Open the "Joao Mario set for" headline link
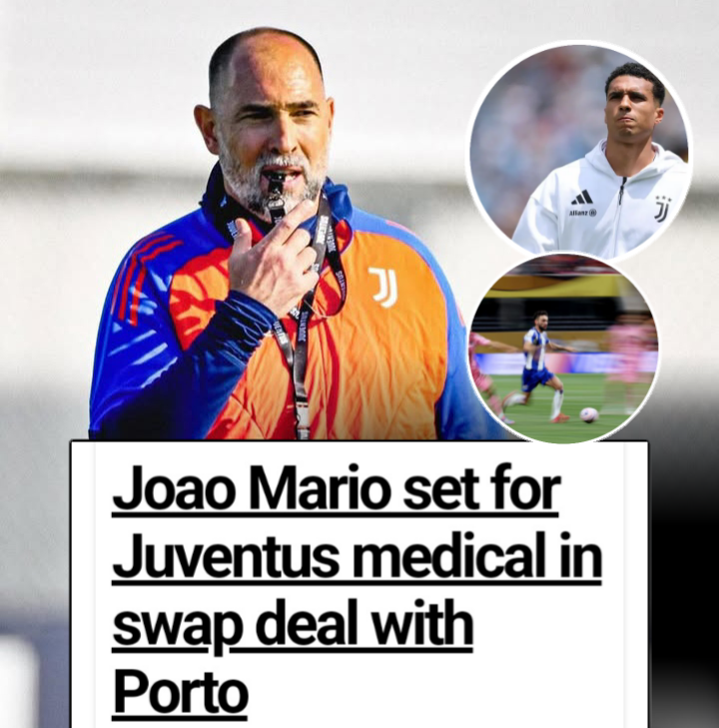719x728 pixels. (337, 488)
